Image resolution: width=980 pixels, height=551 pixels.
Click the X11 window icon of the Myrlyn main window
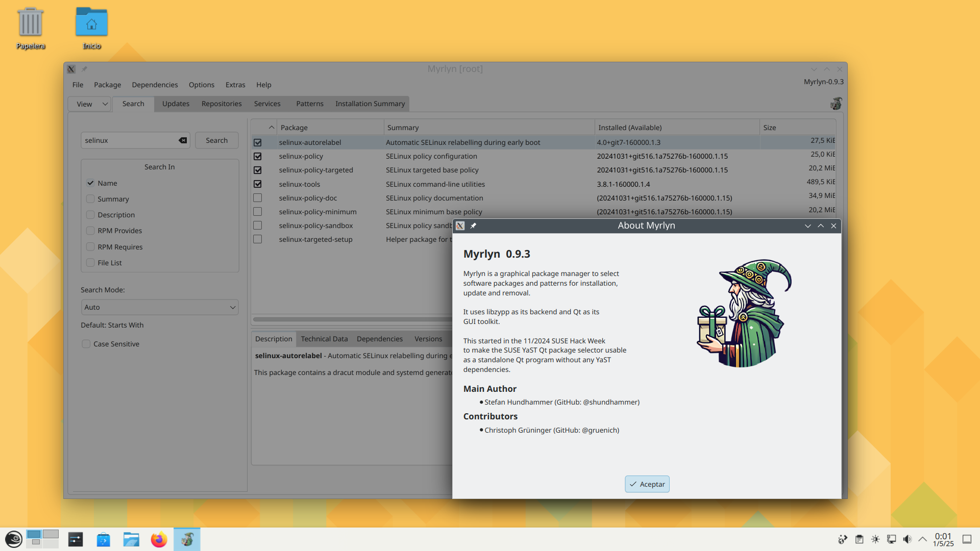[x=71, y=69]
